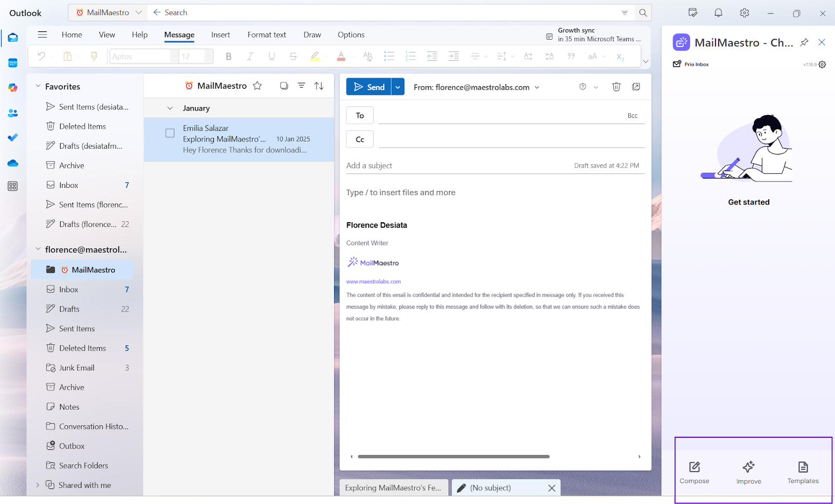Filter the message list
835x504 pixels.
coord(302,86)
